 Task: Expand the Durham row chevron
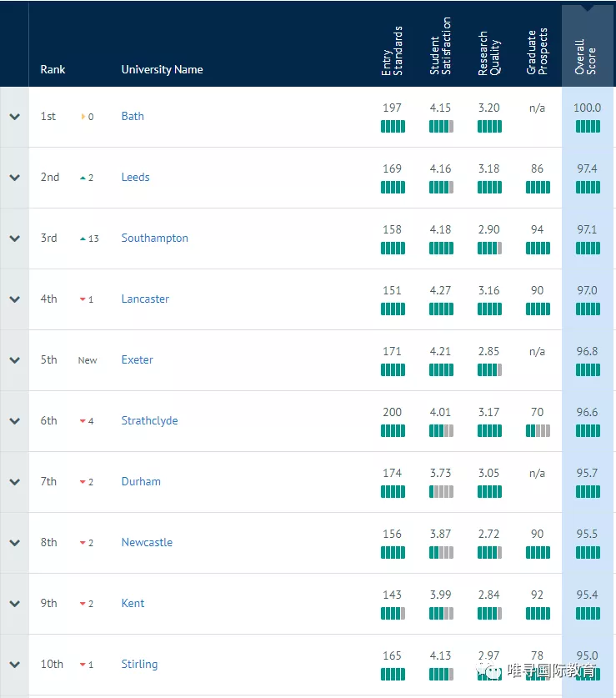coord(15,482)
